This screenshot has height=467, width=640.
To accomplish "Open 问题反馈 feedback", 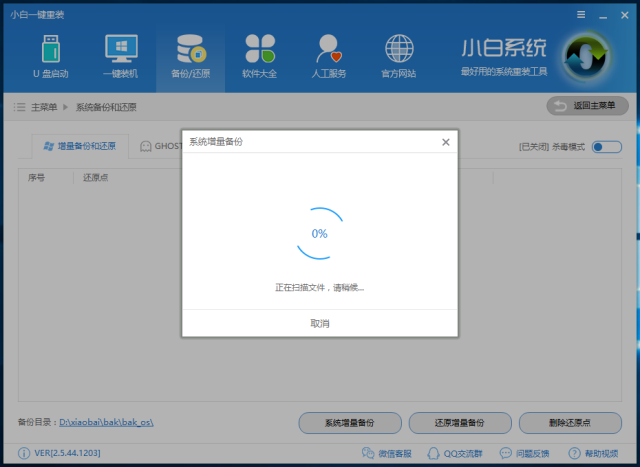I will click(x=524, y=453).
